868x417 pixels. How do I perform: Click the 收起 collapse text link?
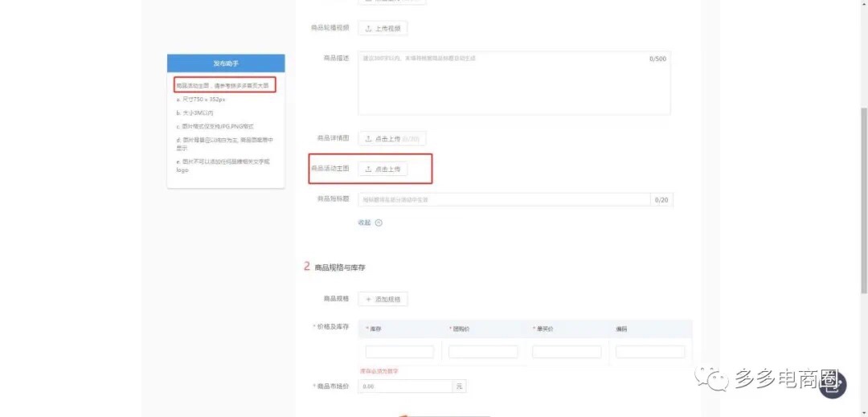click(364, 223)
